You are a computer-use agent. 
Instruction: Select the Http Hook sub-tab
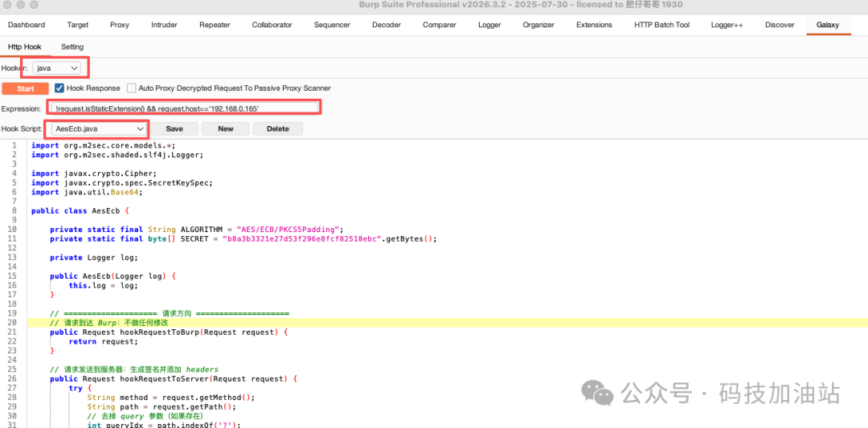pyautogui.click(x=25, y=47)
